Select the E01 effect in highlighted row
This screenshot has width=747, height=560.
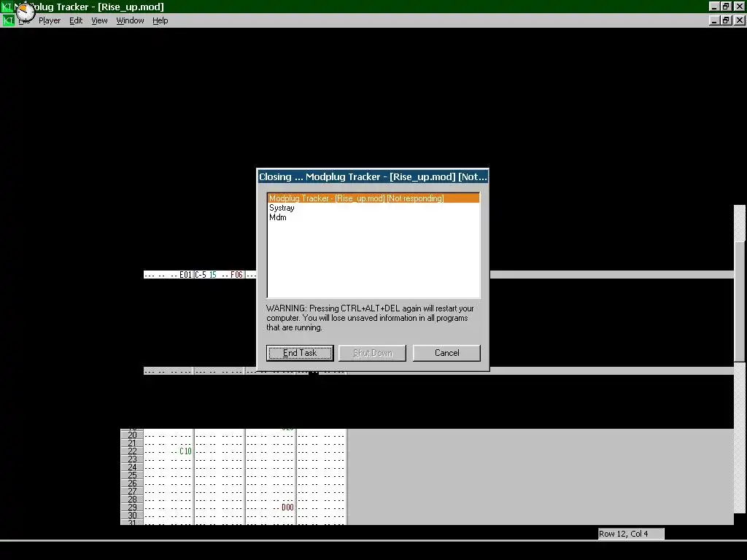pos(185,275)
